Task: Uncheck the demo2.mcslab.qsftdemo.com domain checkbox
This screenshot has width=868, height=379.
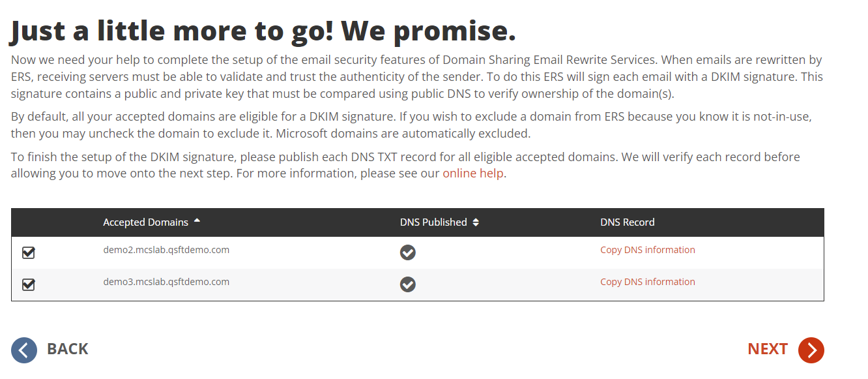Action: (29, 252)
